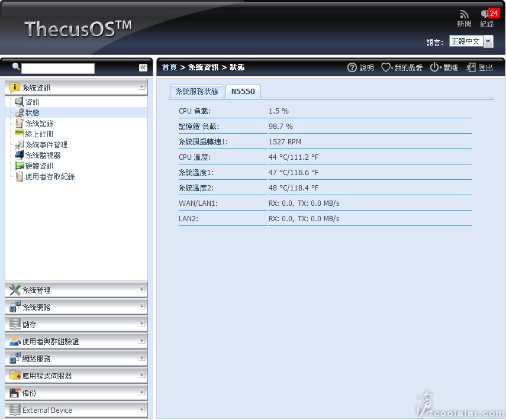506x420 pixels.
Task: Click the 儲存 storage icon
Action: [x=15, y=324]
